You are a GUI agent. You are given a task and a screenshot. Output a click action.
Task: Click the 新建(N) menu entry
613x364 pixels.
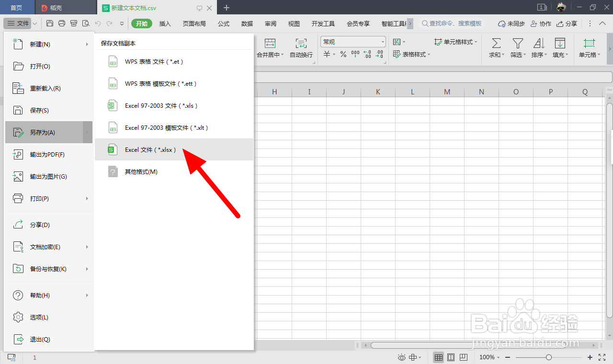point(48,45)
